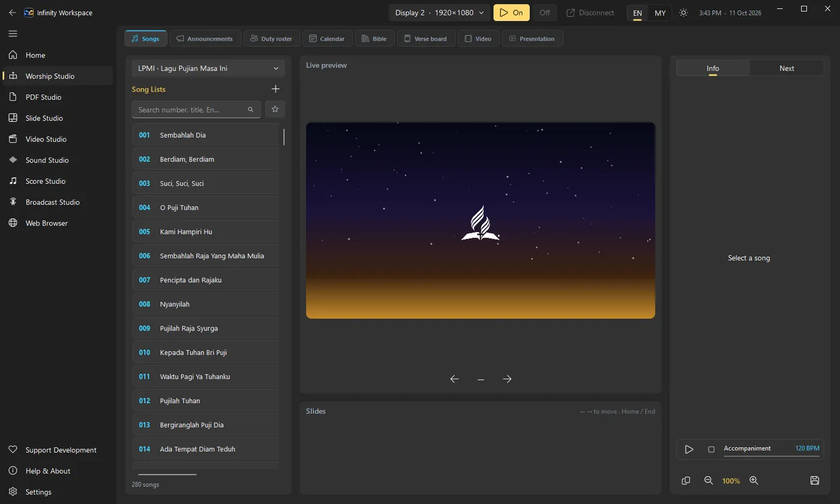Switch to the Announcements tab
The height and width of the screenshot is (504, 840).
click(x=205, y=38)
